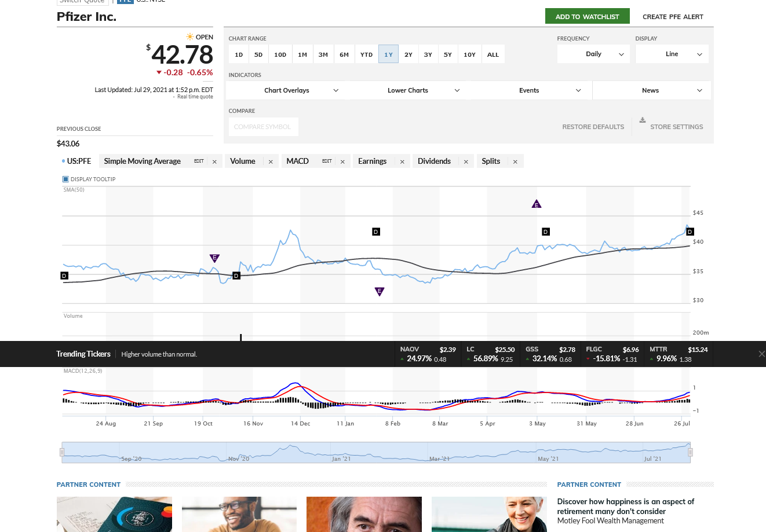Open the MTTR trending ticker

(x=679, y=354)
